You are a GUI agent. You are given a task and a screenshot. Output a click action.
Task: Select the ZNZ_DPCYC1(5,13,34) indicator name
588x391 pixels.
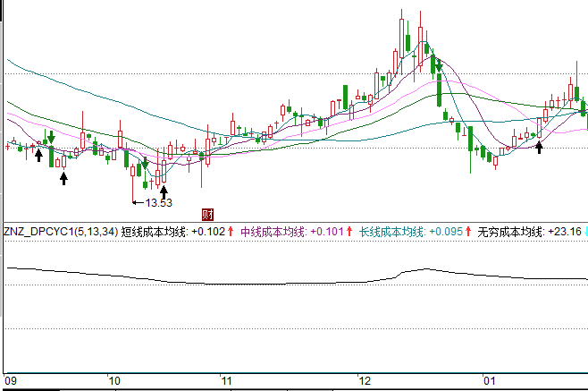pyautogui.click(x=60, y=232)
